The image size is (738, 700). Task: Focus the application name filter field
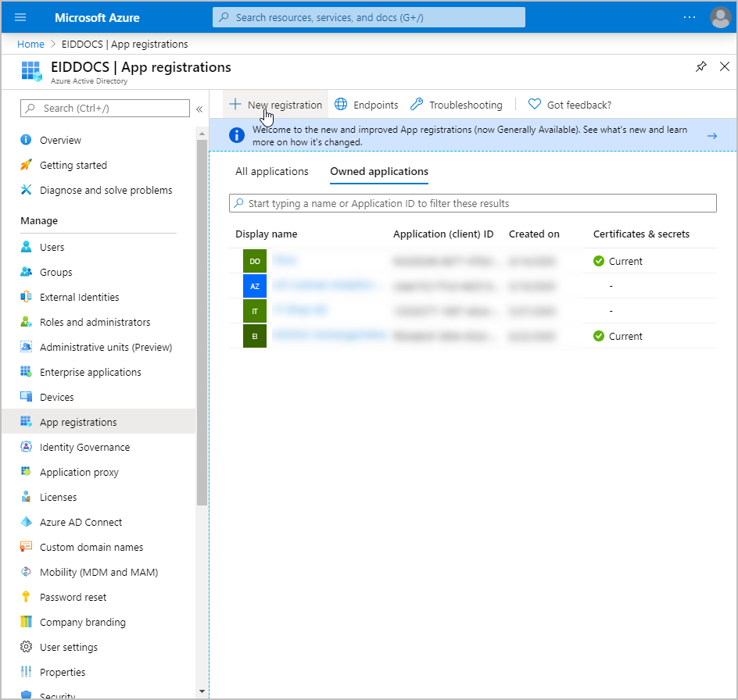click(x=472, y=203)
